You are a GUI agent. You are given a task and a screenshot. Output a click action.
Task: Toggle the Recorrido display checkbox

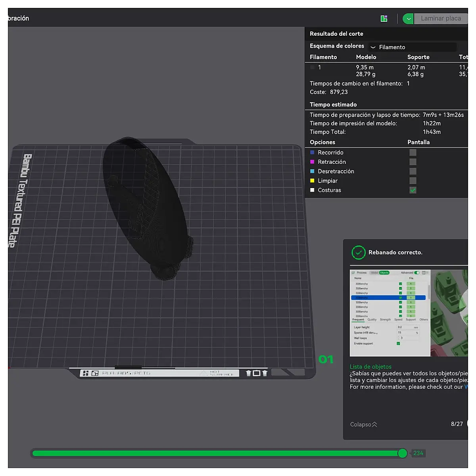pyautogui.click(x=413, y=152)
